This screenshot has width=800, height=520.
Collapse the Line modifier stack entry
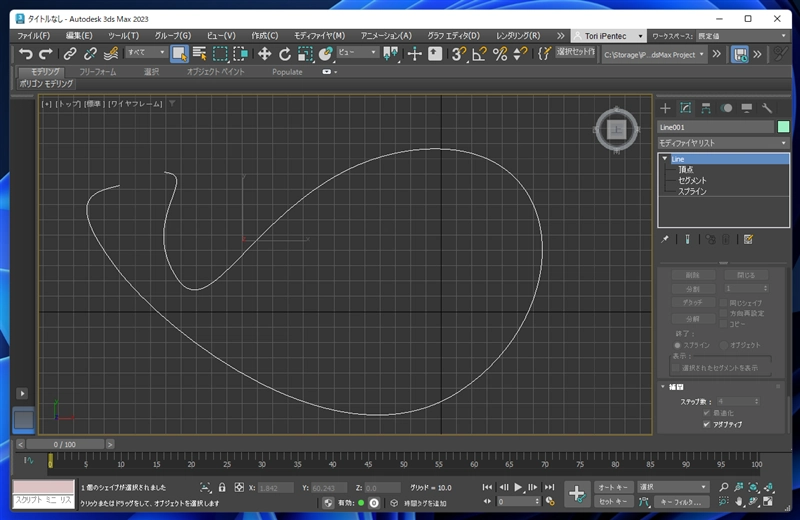[x=665, y=159]
